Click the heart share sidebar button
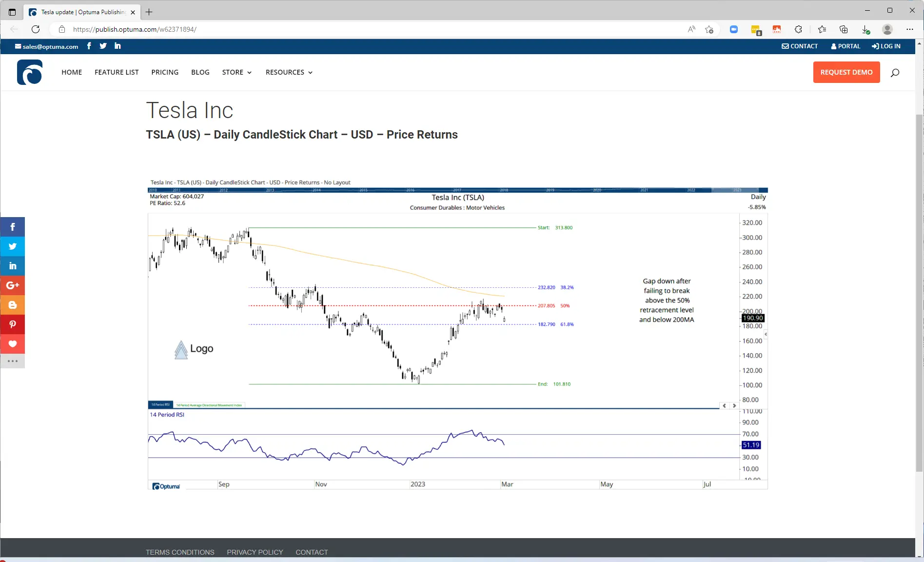Image resolution: width=924 pixels, height=562 pixels. [x=13, y=344]
